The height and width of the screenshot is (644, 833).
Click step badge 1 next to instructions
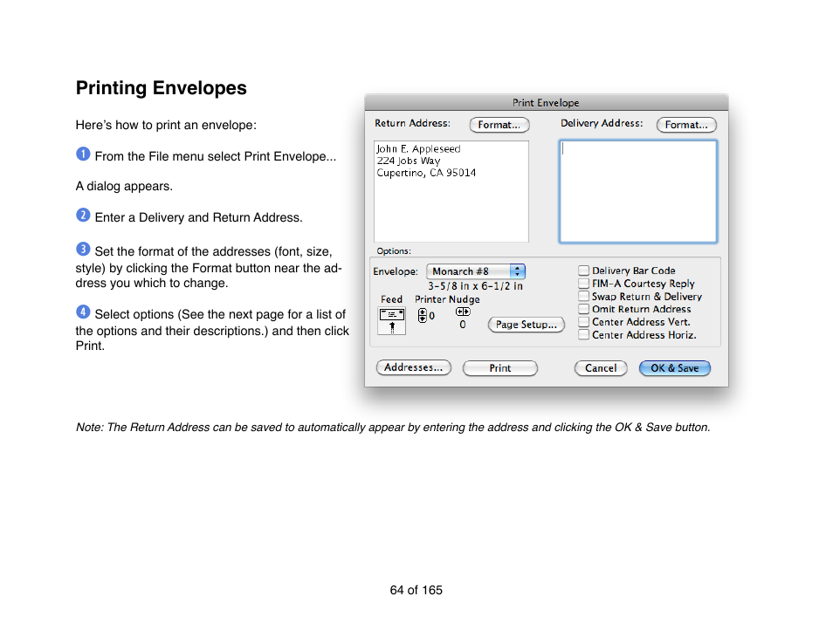pos(83,153)
